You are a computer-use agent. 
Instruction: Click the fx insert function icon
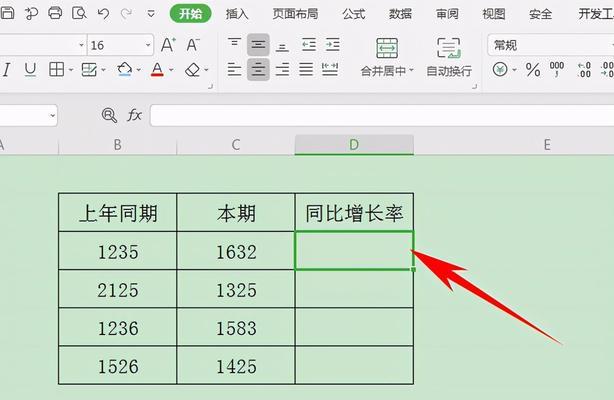coord(134,115)
